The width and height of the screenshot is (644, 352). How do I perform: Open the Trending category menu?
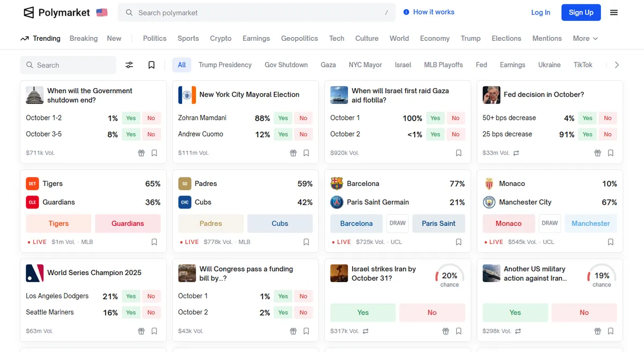(40, 38)
